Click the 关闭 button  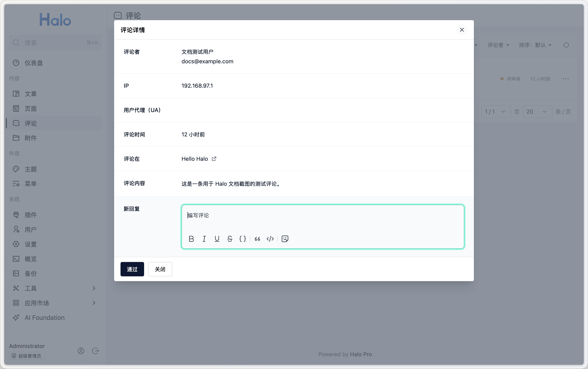tap(160, 269)
